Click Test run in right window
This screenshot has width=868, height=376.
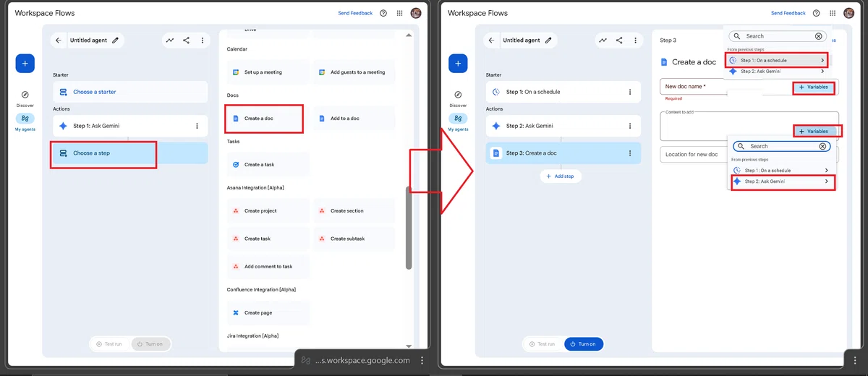[542, 344]
